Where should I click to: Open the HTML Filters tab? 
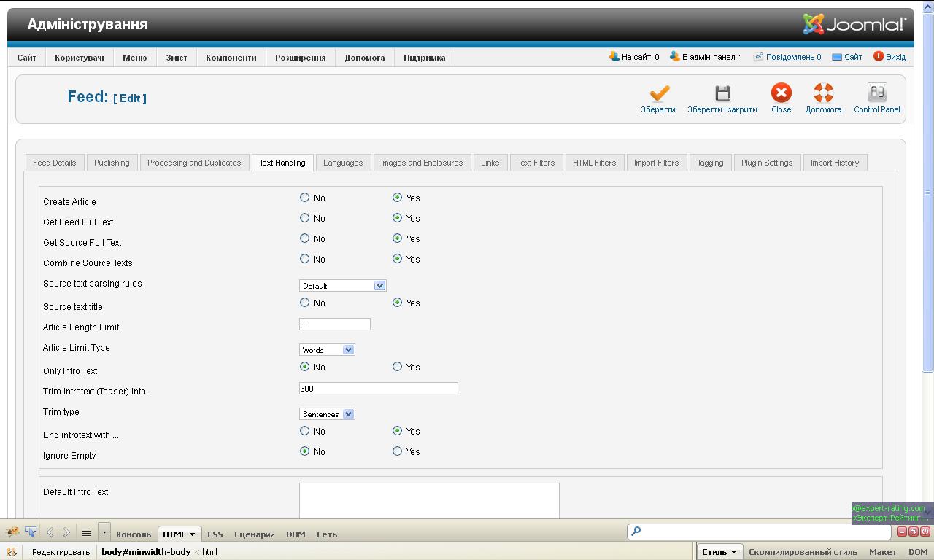pos(594,163)
